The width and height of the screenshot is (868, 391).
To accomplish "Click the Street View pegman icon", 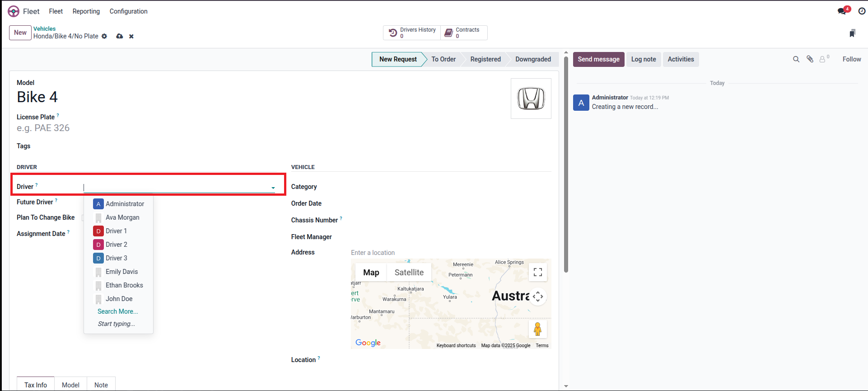I will click(x=537, y=329).
